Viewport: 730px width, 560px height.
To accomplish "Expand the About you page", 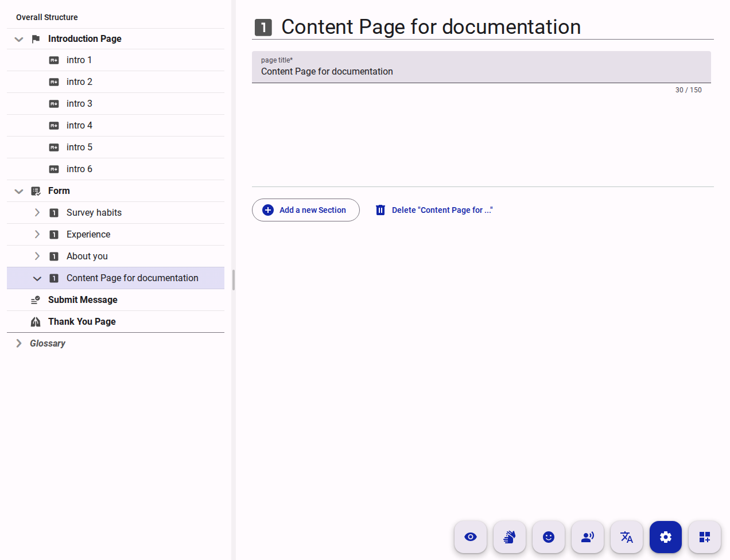I will pyautogui.click(x=37, y=256).
